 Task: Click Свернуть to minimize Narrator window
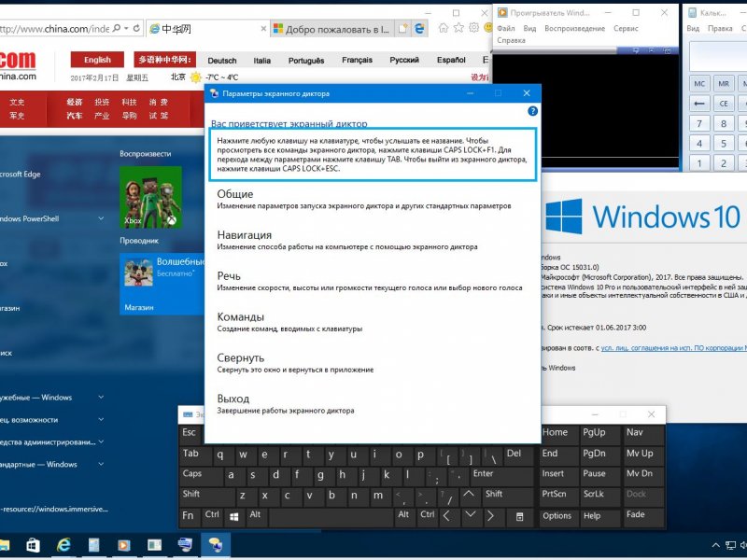click(x=295, y=363)
